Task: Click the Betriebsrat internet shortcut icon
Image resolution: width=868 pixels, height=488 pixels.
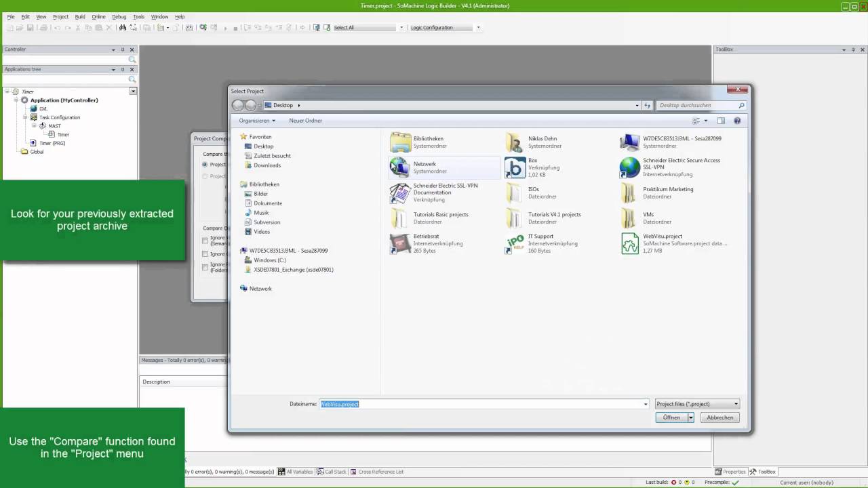Action: coord(400,243)
